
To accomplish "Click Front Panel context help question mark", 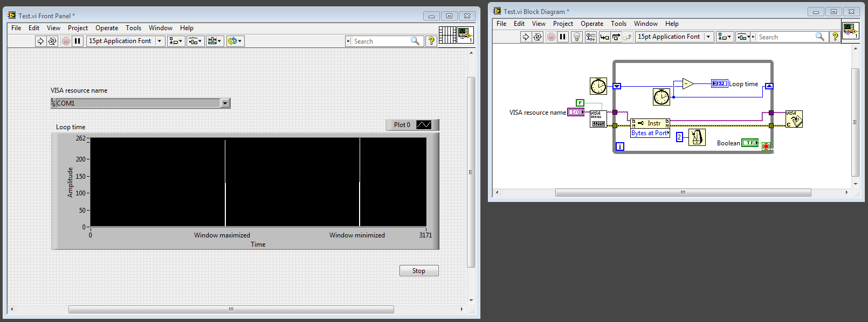I will (x=431, y=41).
